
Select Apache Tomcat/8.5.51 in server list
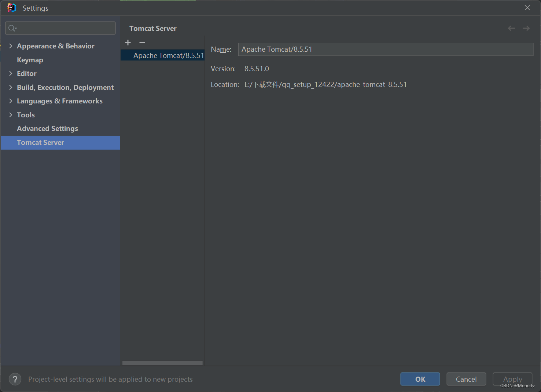click(162, 55)
